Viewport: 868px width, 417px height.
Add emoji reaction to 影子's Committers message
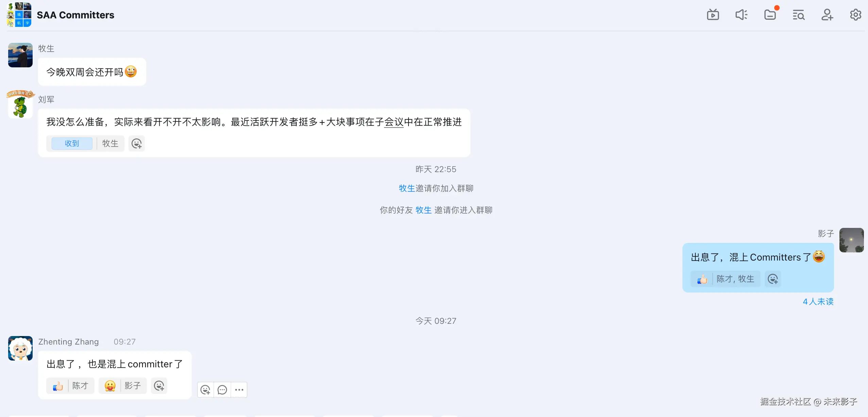click(x=772, y=279)
